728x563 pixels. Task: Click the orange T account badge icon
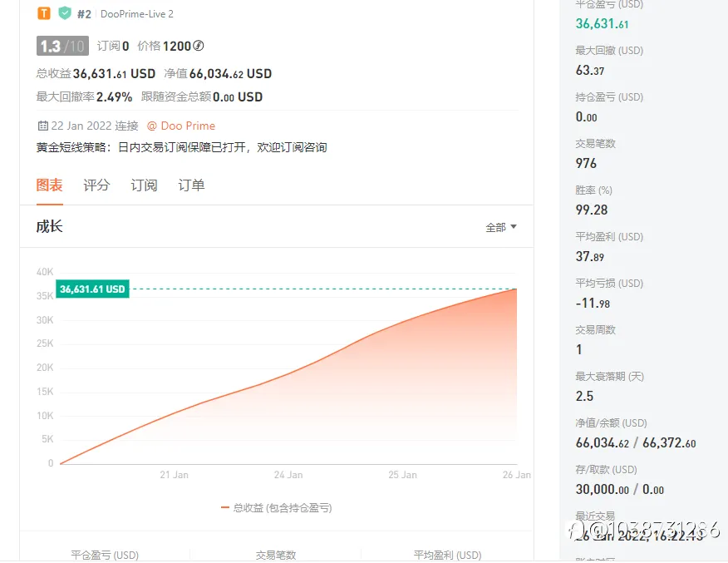[x=44, y=13]
